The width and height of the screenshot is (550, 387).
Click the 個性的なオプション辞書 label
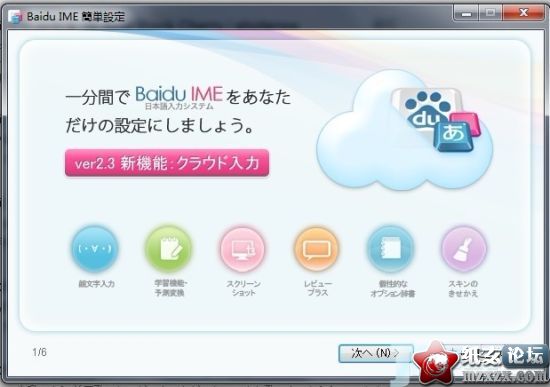pyautogui.click(x=393, y=288)
